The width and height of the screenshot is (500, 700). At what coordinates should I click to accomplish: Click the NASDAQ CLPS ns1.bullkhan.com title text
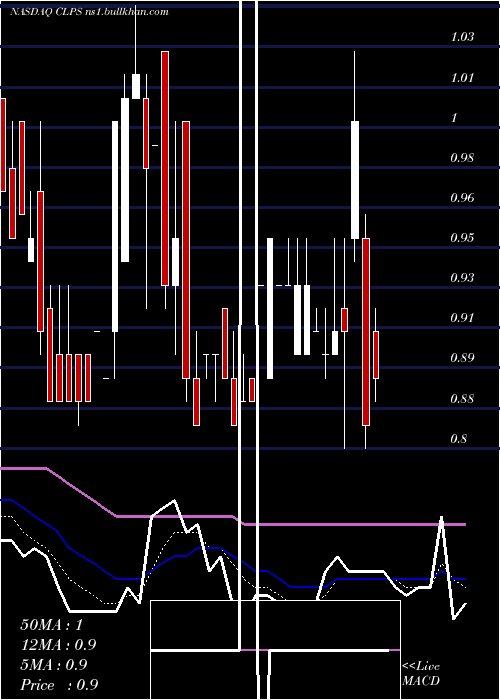coord(89,12)
